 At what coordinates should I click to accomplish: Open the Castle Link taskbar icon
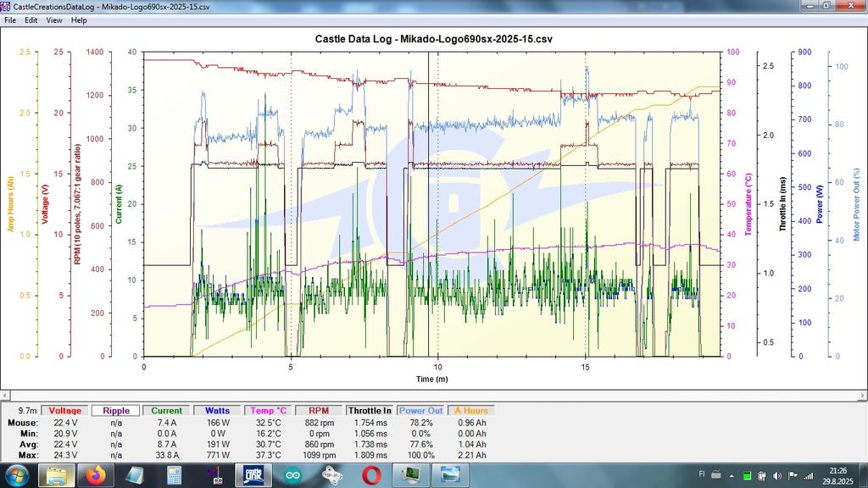[253, 475]
